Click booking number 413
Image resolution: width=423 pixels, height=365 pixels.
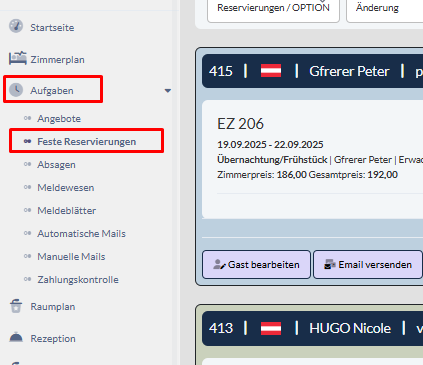221,328
